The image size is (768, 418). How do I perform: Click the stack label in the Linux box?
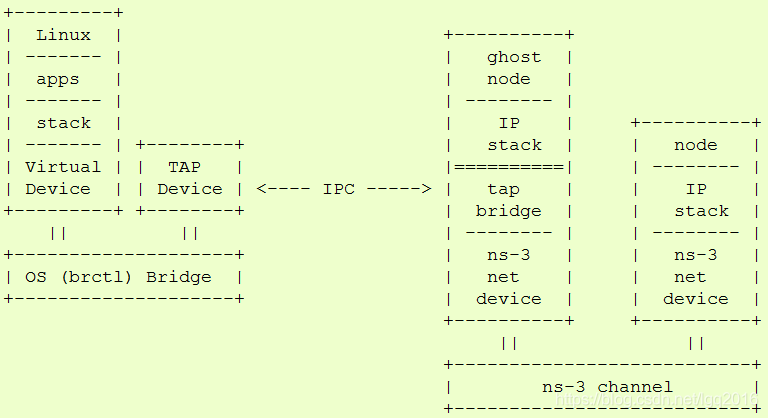[x=63, y=123]
